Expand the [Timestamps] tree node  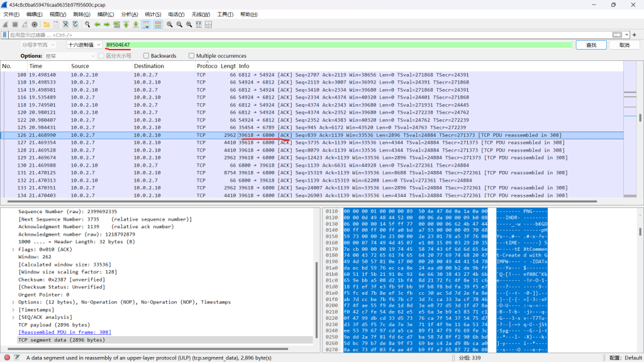coord(13,310)
